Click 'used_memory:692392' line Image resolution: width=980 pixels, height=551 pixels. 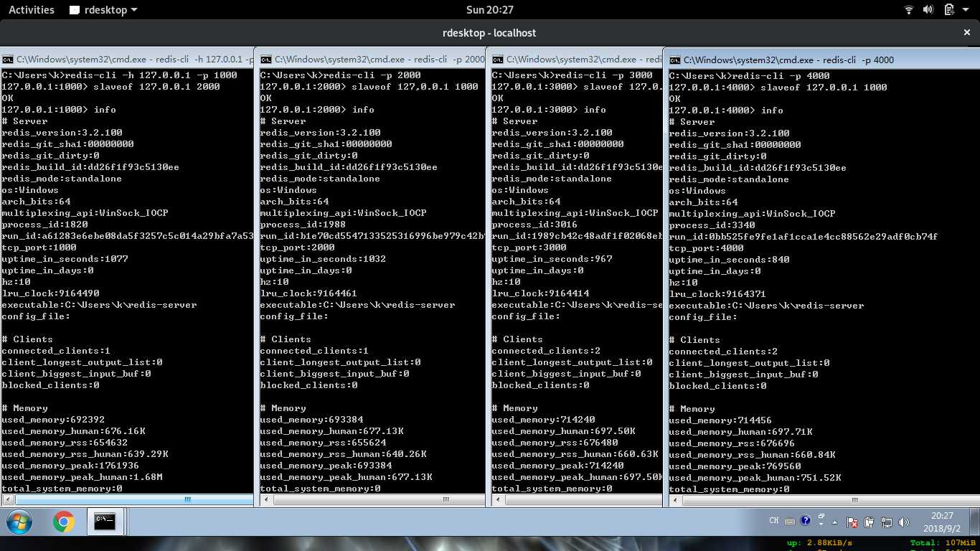[x=53, y=420]
